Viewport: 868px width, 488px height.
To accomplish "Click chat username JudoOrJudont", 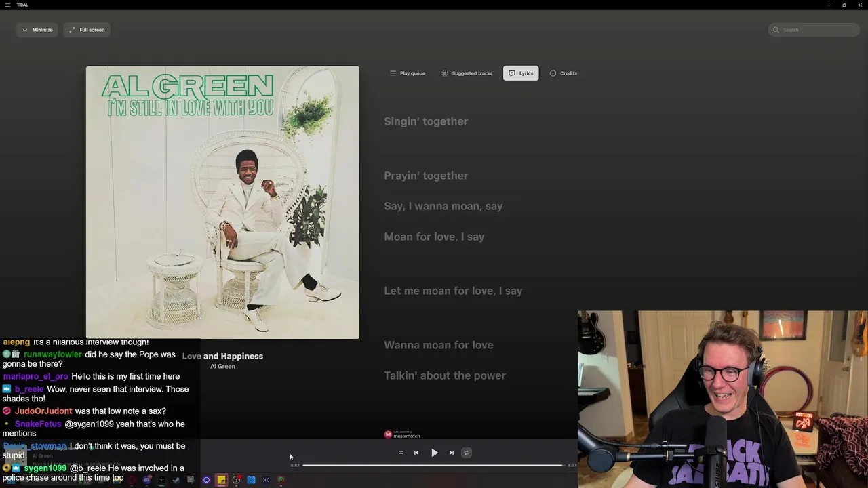I will click(43, 411).
